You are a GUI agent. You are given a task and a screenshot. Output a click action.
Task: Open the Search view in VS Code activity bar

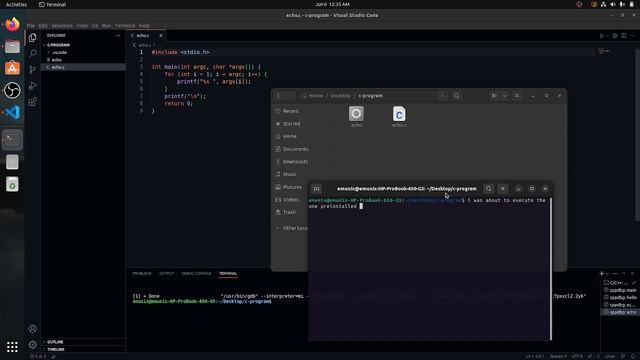(33, 53)
